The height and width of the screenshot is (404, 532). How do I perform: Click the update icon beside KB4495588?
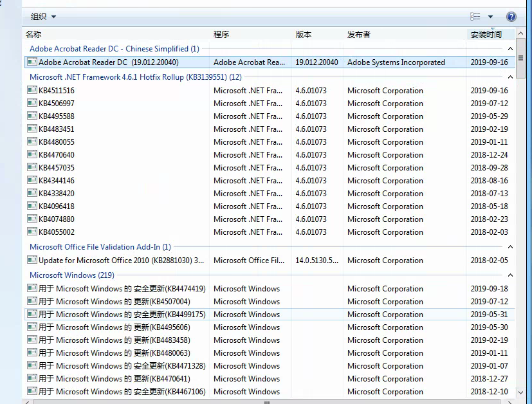click(32, 116)
